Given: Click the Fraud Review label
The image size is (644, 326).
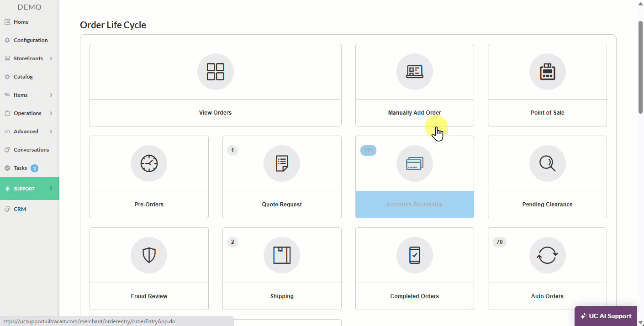Looking at the screenshot, I should pos(149,296).
